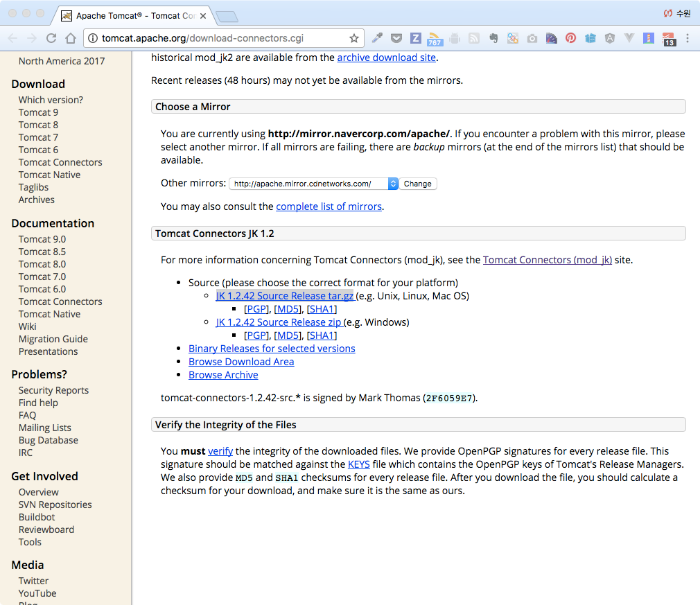The height and width of the screenshot is (605, 700).
Task: Open PGP signature for tar.gz release
Action: click(256, 309)
